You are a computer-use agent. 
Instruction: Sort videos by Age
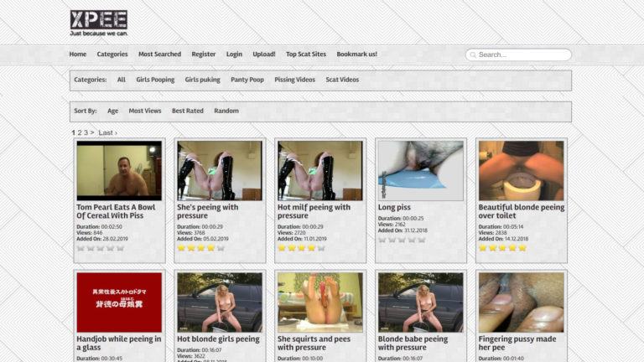[x=112, y=111]
